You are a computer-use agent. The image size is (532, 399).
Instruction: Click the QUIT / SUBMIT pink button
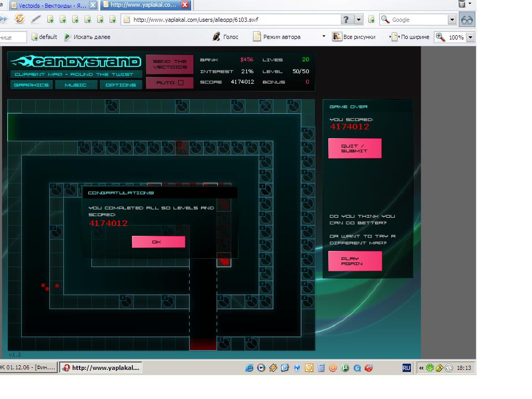354,148
